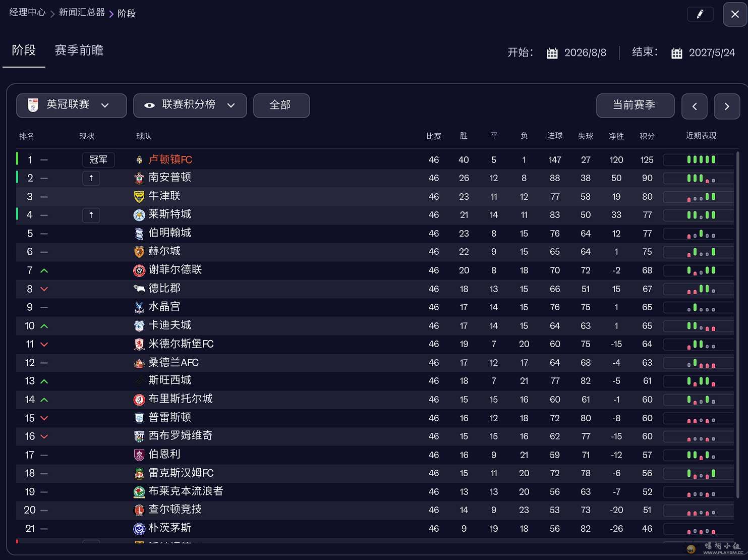Click the 牛津联 club badge
The image size is (748, 560).
(139, 197)
